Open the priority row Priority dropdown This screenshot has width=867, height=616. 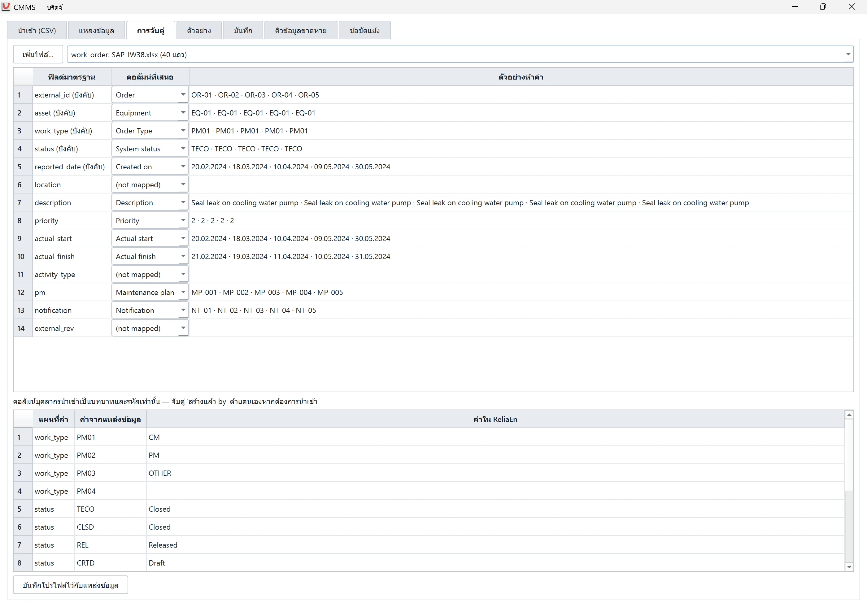click(150, 220)
